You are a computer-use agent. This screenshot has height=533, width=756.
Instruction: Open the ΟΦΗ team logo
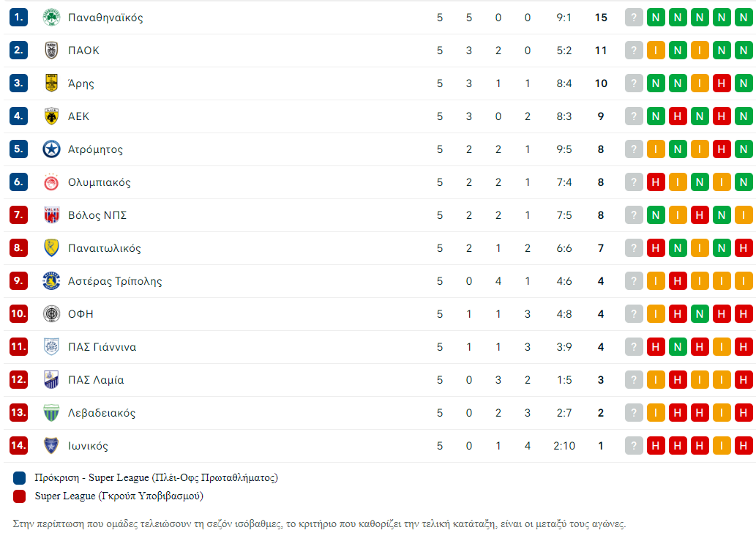51,313
